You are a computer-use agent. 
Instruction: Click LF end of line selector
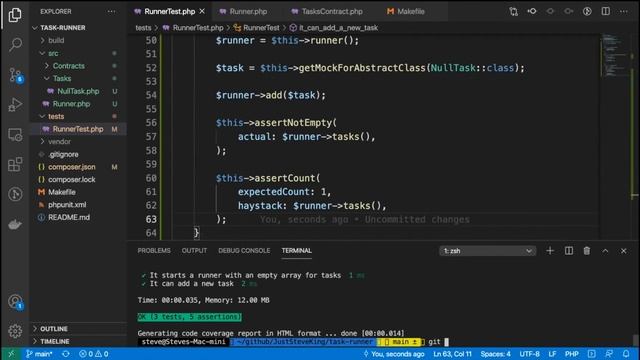click(552, 354)
